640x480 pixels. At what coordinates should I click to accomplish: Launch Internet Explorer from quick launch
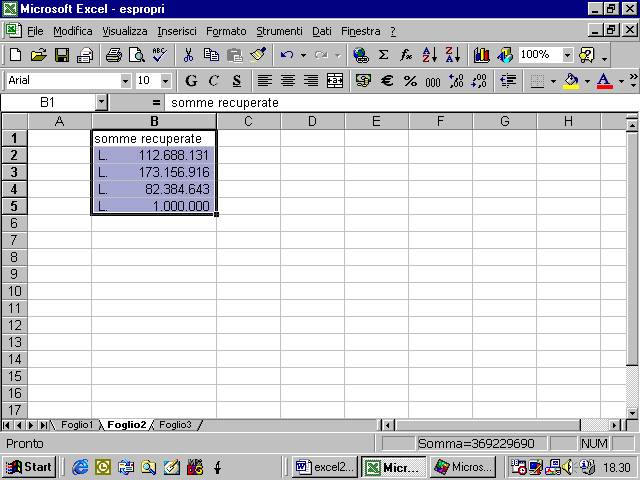[80, 467]
